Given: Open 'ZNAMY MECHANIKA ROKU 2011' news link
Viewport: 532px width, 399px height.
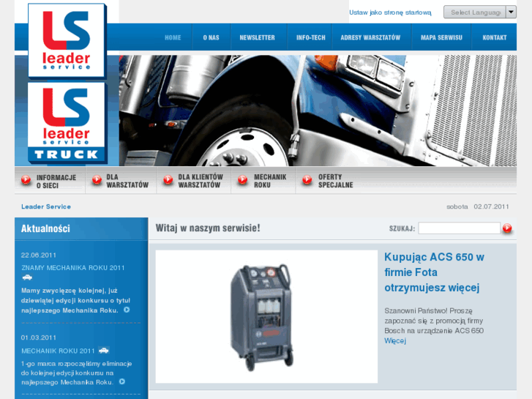Looking at the screenshot, I should click(x=73, y=267).
